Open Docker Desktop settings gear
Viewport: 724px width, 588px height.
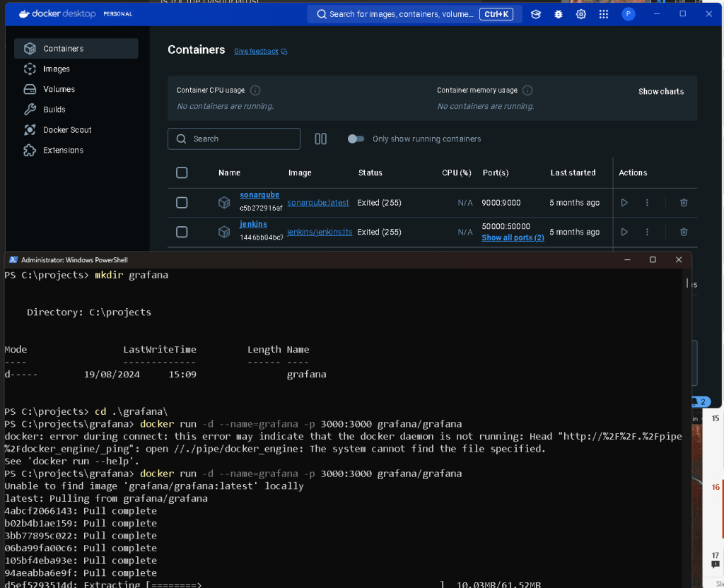[581, 14]
